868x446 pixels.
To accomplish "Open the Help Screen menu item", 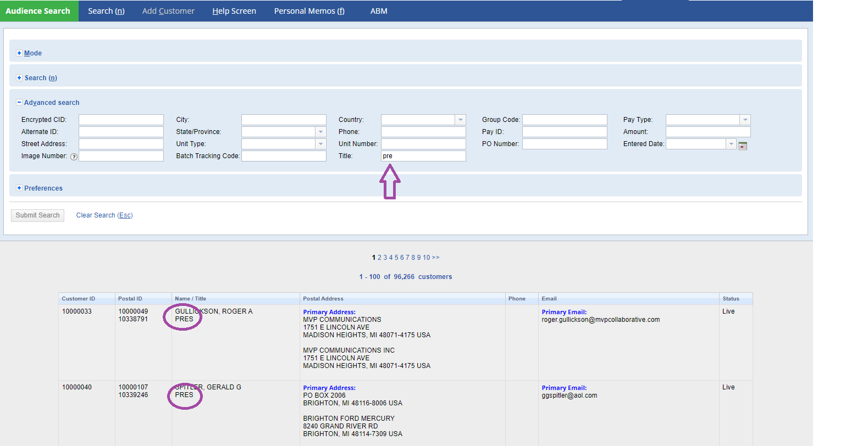I will (234, 11).
